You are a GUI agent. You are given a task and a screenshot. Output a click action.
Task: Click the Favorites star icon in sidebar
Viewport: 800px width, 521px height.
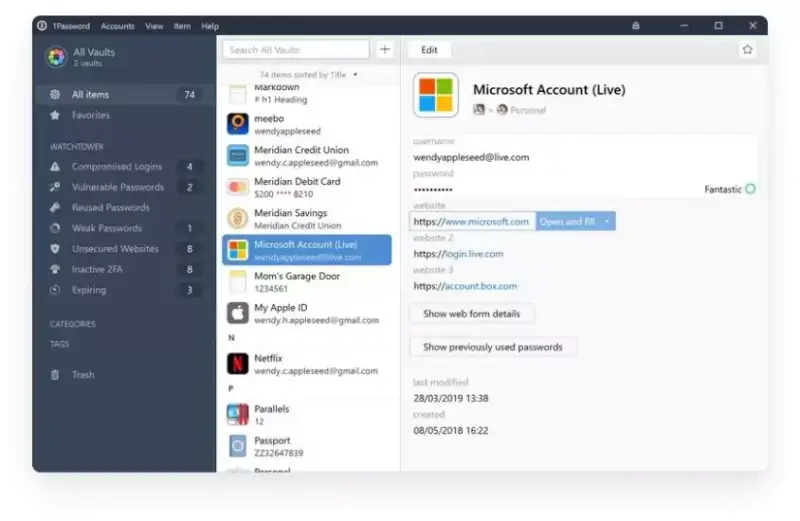(55, 115)
